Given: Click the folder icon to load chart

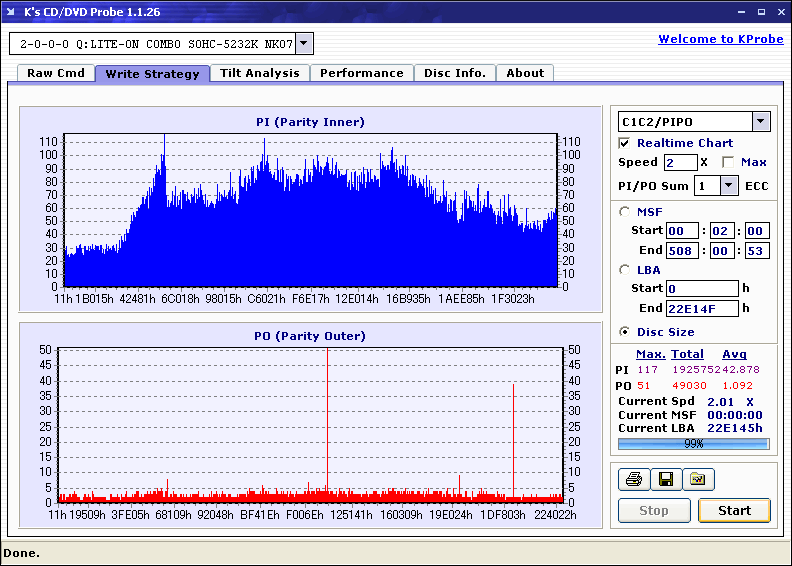Looking at the screenshot, I should 698,480.
